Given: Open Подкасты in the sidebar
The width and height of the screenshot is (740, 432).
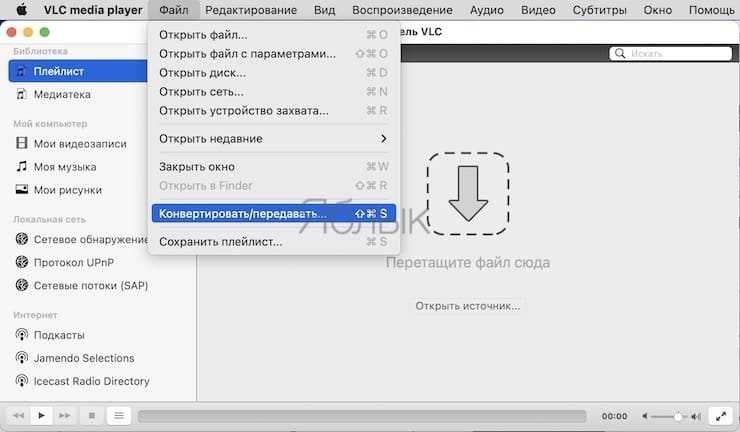Looking at the screenshot, I should [x=59, y=335].
